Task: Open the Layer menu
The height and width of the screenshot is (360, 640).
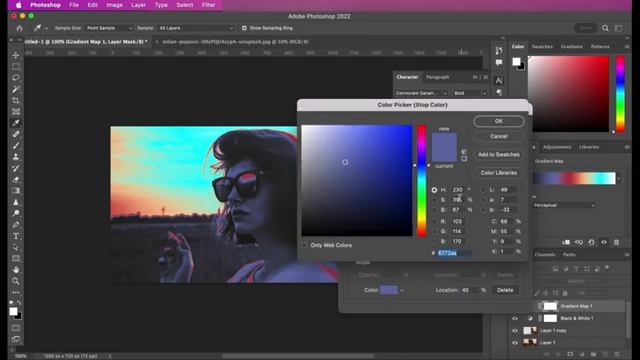Action: [x=138, y=5]
